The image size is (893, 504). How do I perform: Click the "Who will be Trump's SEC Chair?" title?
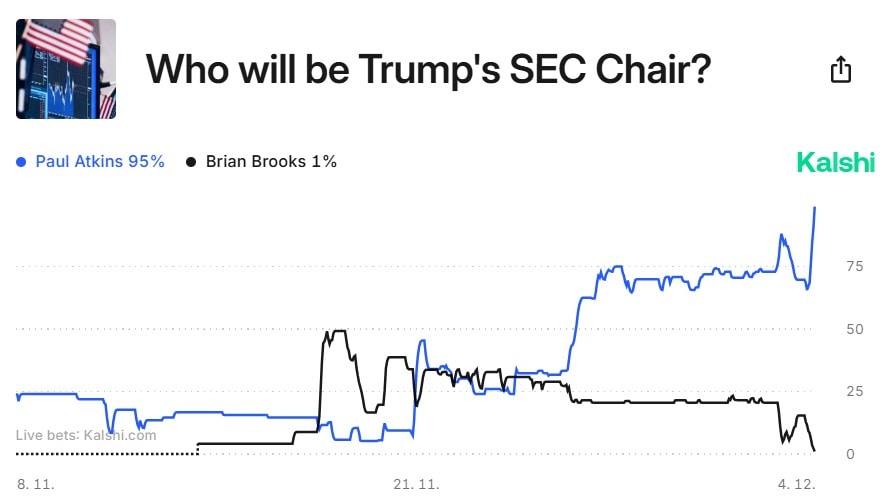pyautogui.click(x=428, y=69)
